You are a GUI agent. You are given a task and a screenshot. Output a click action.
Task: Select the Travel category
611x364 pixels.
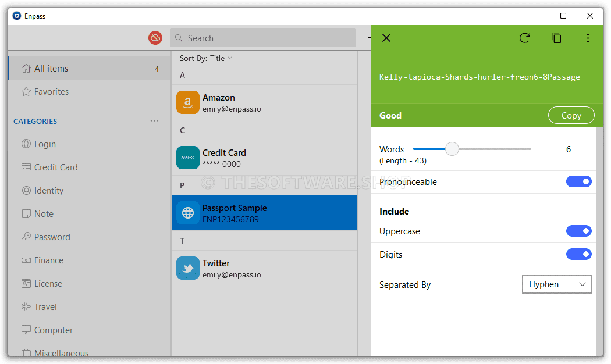click(x=89, y=307)
